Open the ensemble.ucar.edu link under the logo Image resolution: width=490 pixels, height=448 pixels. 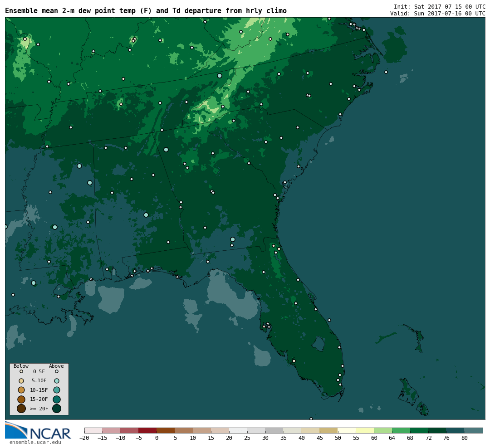coord(35,443)
